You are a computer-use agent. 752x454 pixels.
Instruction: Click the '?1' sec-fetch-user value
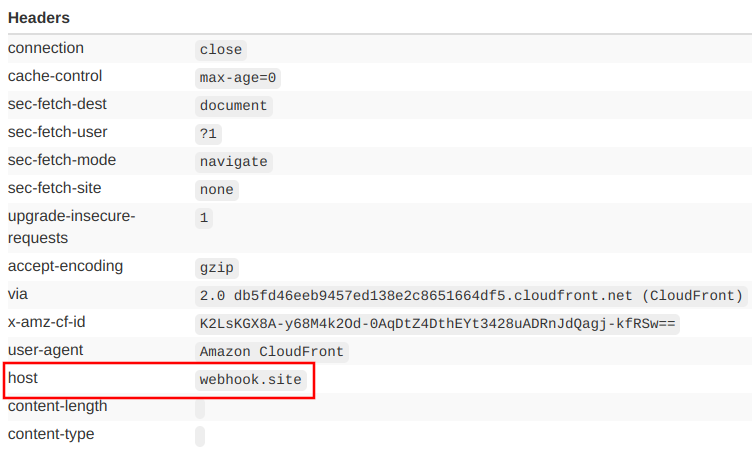tap(208, 134)
